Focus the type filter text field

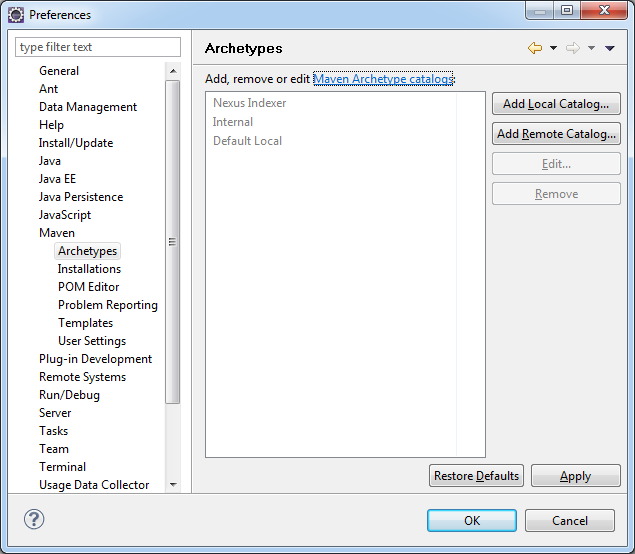point(98,47)
